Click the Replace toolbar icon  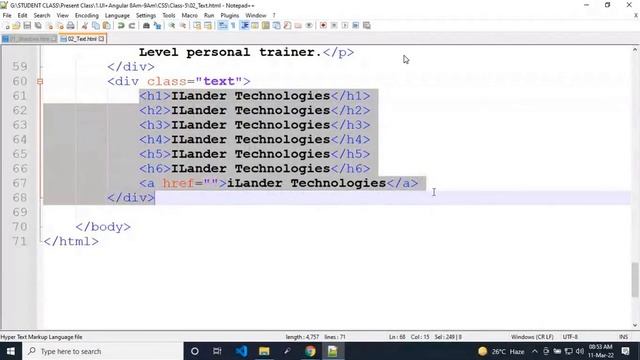click(157, 26)
